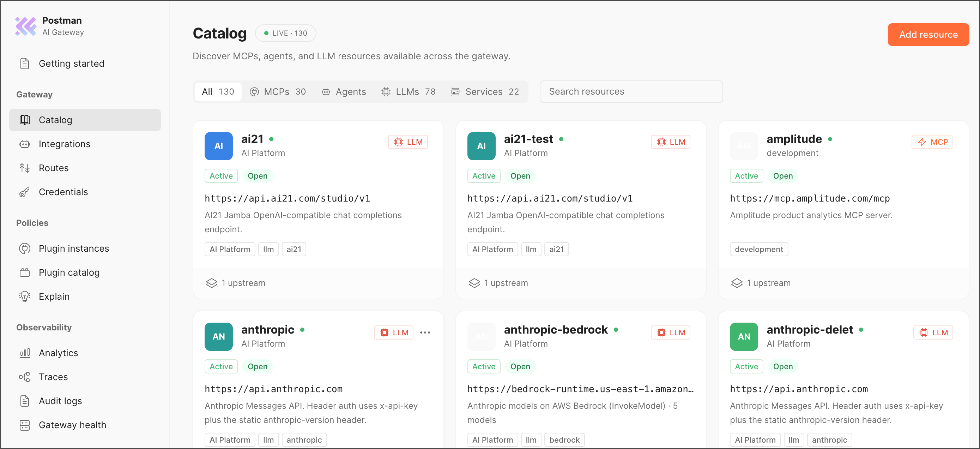This screenshot has height=449, width=980.
Task: Open Traces view
Action: pyautogui.click(x=84, y=377)
